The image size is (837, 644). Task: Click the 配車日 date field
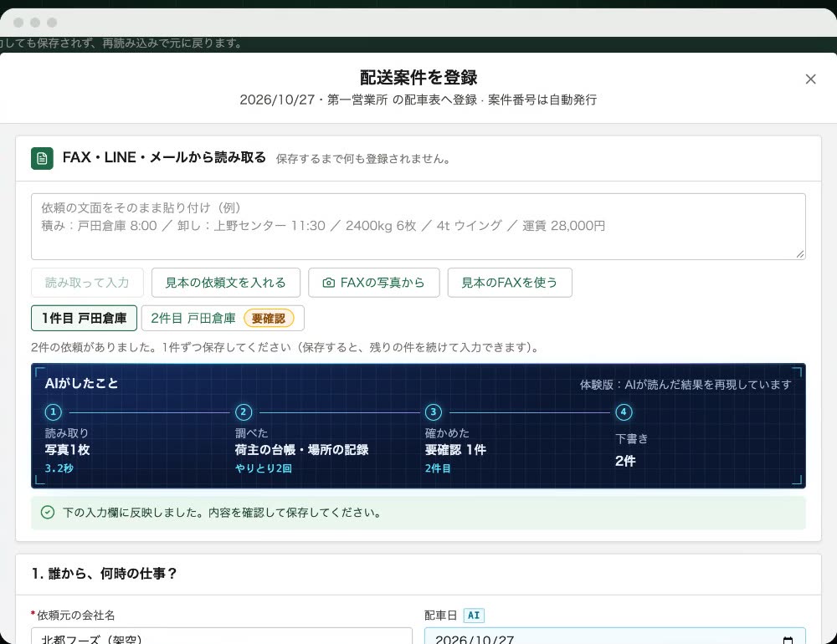[615, 636]
